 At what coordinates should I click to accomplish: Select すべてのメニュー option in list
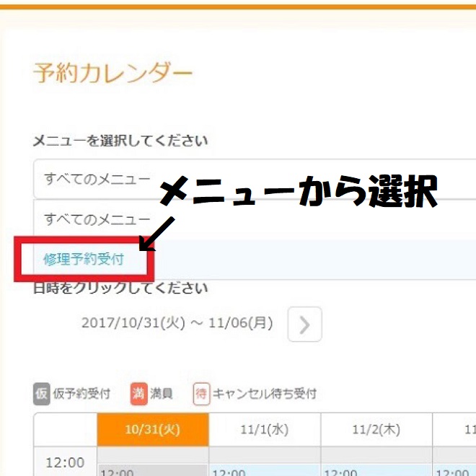[x=255, y=219]
